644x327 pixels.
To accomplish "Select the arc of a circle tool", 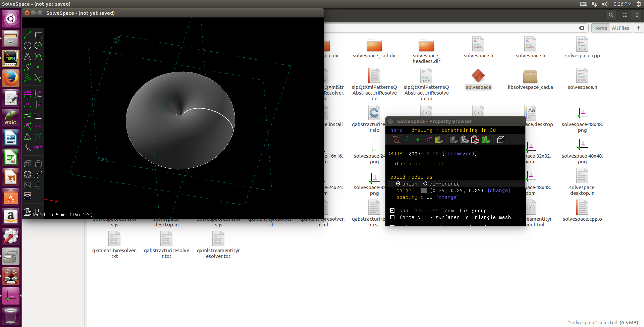I will pyautogui.click(x=38, y=46).
